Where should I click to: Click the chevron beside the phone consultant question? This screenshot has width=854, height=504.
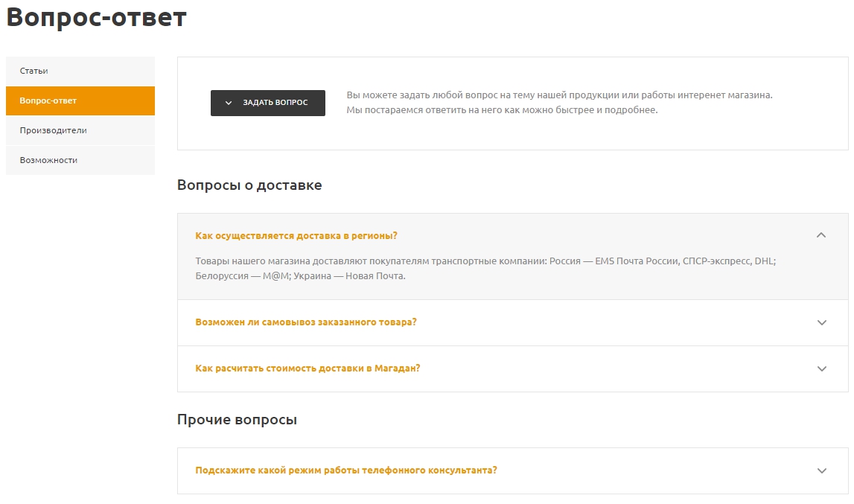(x=822, y=470)
